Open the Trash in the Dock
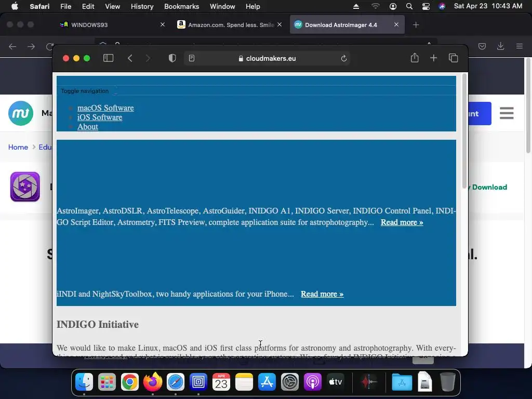532x399 pixels. (447, 382)
